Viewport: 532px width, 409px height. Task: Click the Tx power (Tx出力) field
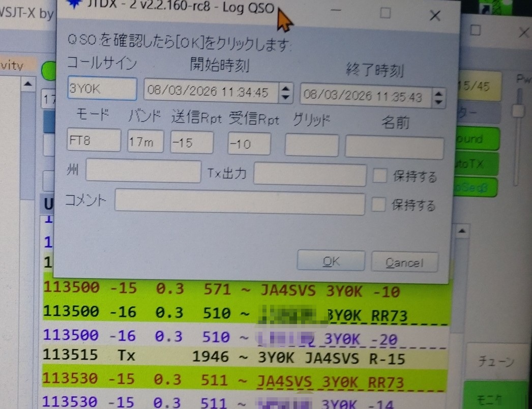pos(310,174)
